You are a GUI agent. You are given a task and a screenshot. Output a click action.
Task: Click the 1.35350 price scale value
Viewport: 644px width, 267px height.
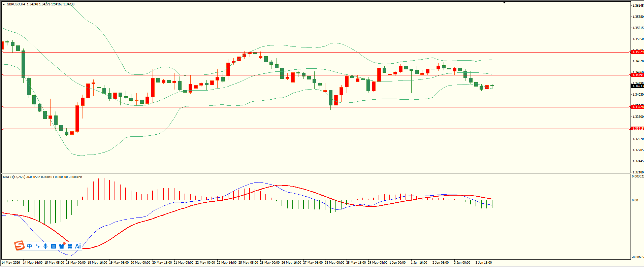click(x=638, y=39)
